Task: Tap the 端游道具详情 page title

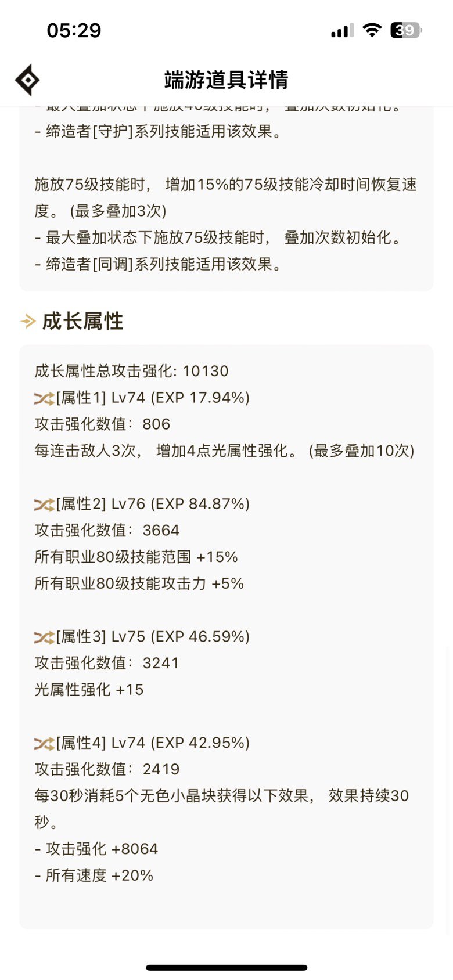Action: [227, 80]
